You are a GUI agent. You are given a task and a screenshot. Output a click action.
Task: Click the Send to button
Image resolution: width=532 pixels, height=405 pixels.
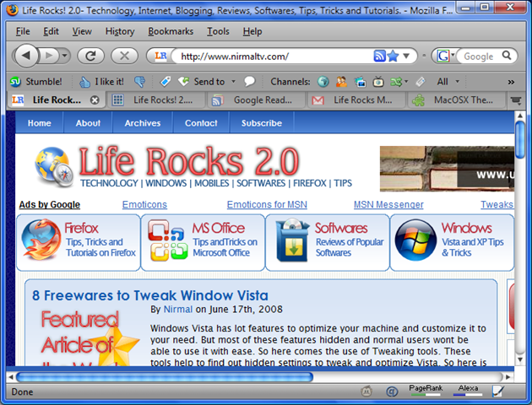pos(202,82)
